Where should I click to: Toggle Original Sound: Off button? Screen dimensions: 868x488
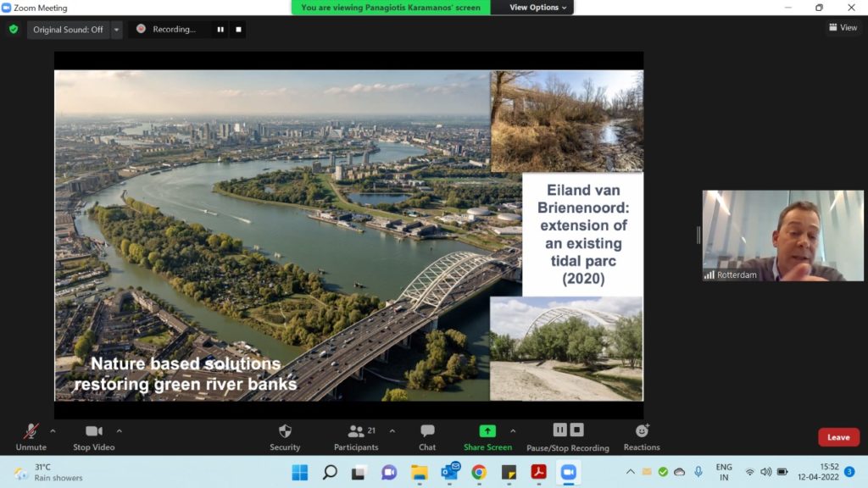[68, 30]
